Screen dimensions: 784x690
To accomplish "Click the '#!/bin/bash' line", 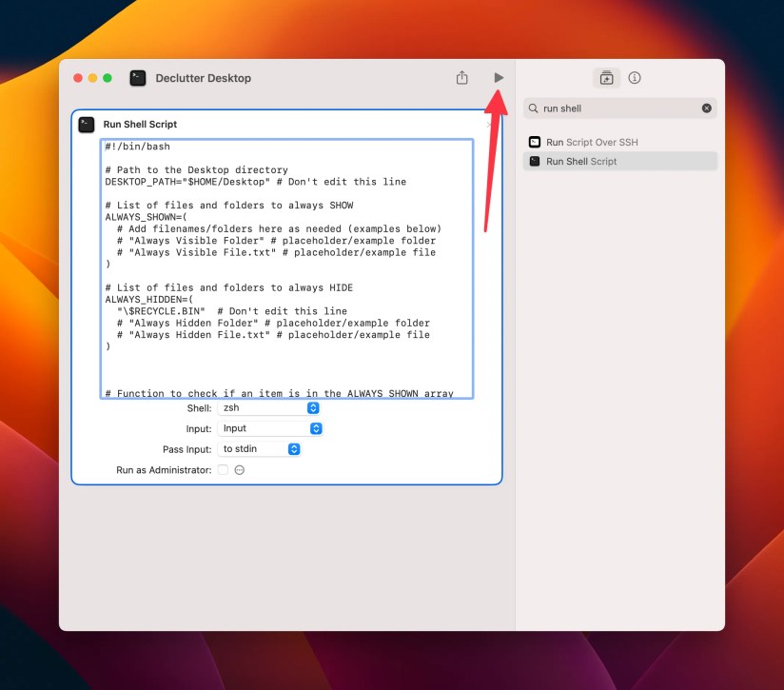I will click(x=138, y=147).
